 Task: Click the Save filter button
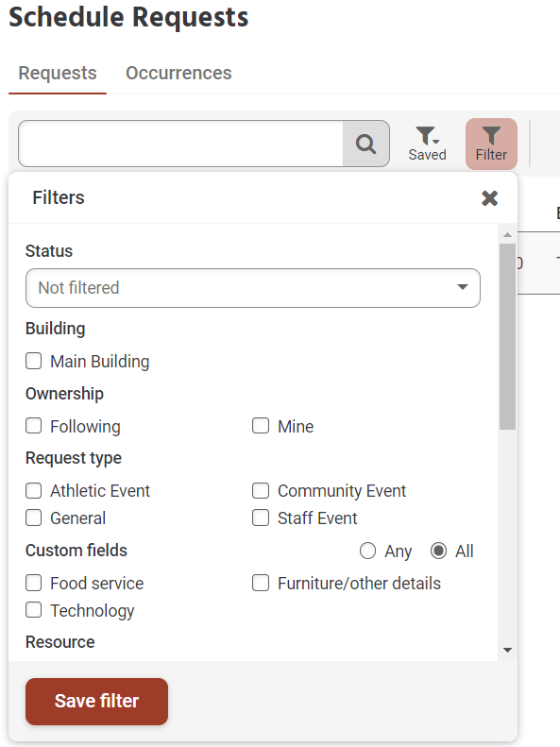coord(96,702)
